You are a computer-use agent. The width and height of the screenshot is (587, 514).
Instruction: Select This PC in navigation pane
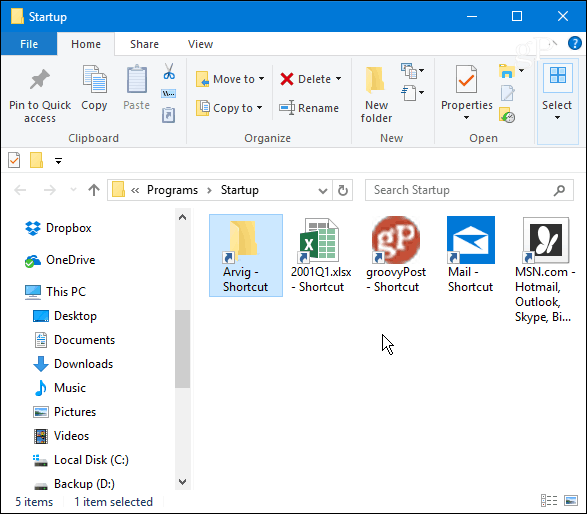55,292
